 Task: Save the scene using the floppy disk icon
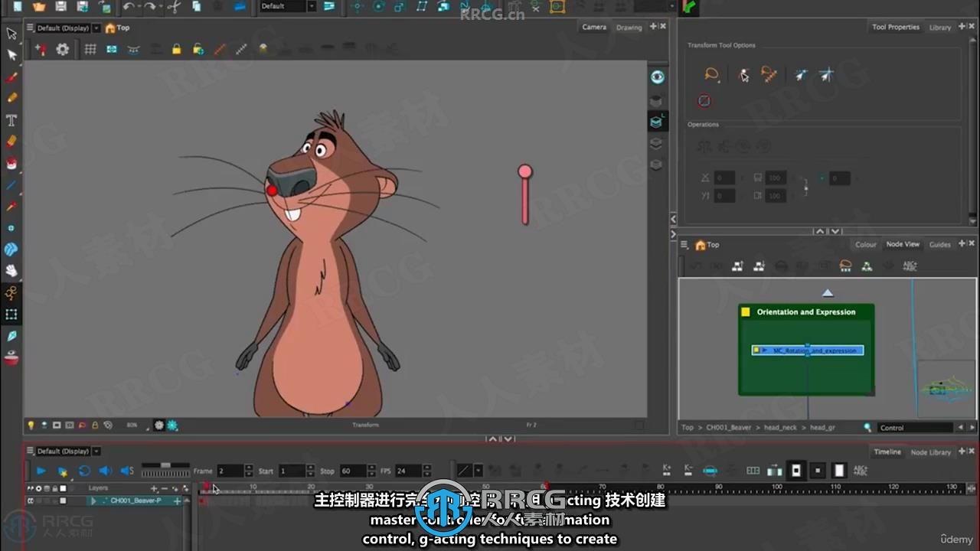[x=60, y=6]
